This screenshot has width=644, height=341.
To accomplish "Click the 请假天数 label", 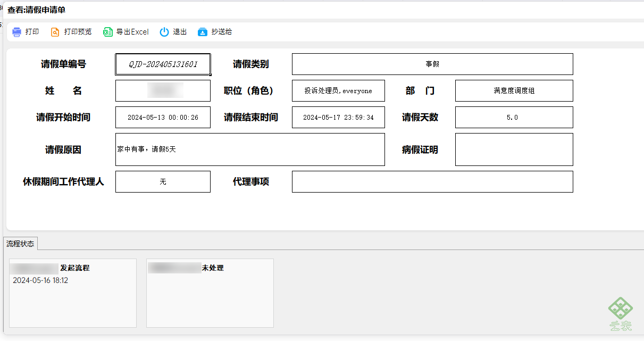I will click(x=420, y=118).
